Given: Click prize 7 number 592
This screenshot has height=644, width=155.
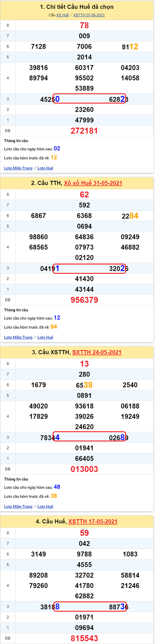Looking at the screenshot, I should (84, 205).
